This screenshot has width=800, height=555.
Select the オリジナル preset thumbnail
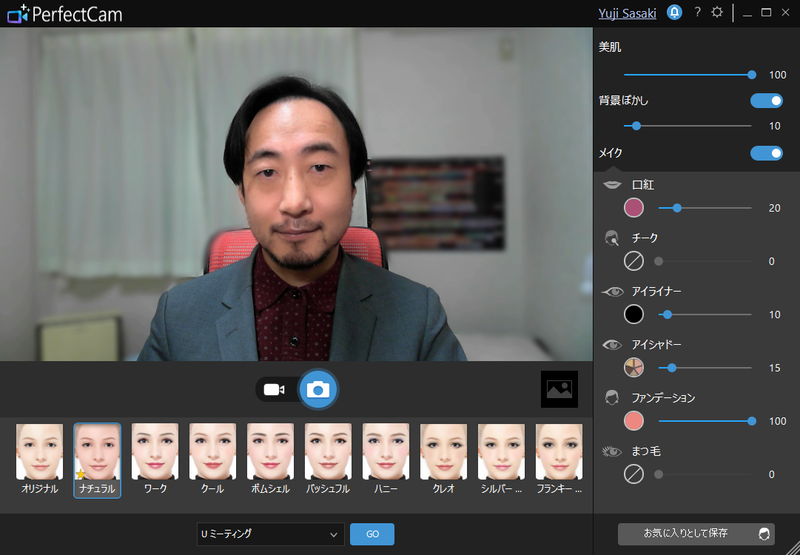pos(39,452)
